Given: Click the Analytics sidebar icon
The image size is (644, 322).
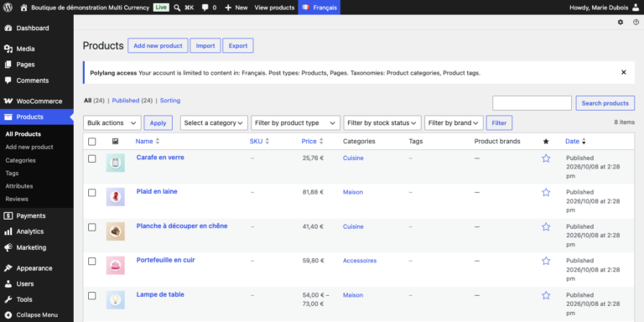Looking at the screenshot, I should (8, 231).
